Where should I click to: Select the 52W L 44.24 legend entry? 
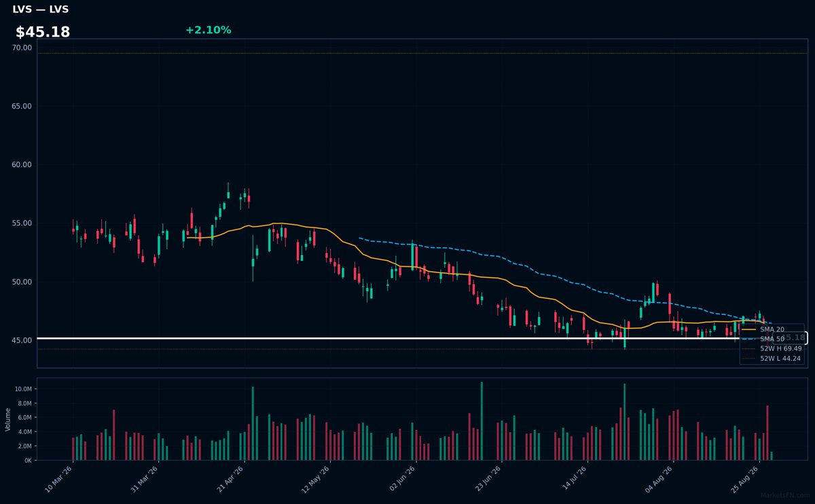click(x=772, y=358)
